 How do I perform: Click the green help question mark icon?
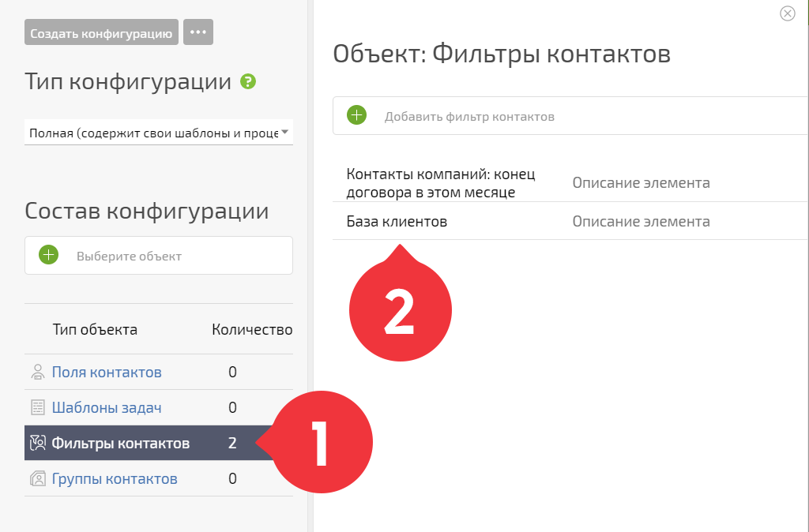click(248, 81)
